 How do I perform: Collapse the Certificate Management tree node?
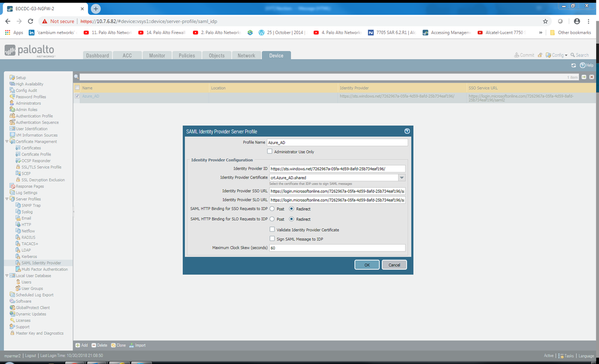(x=7, y=142)
